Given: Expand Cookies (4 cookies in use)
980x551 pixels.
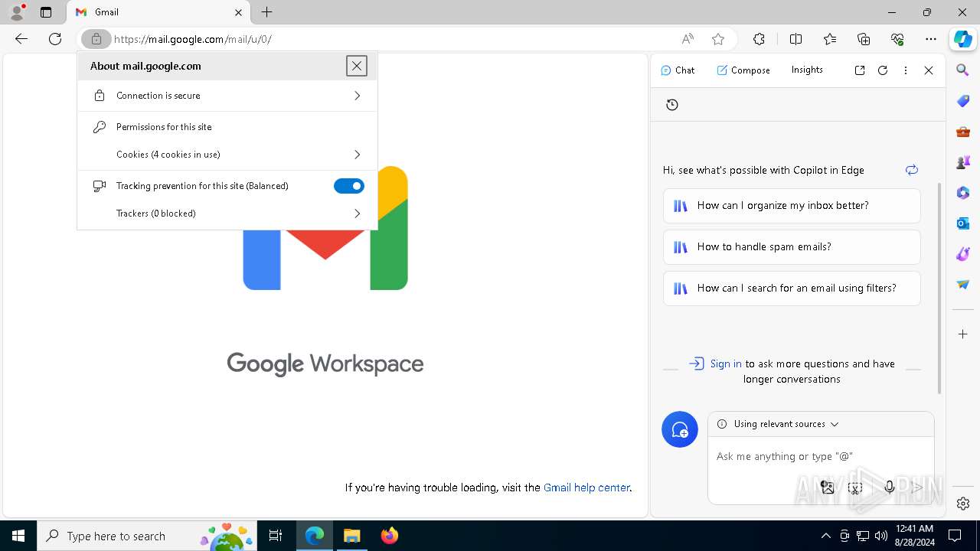Looking at the screenshot, I should click(x=227, y=155).
